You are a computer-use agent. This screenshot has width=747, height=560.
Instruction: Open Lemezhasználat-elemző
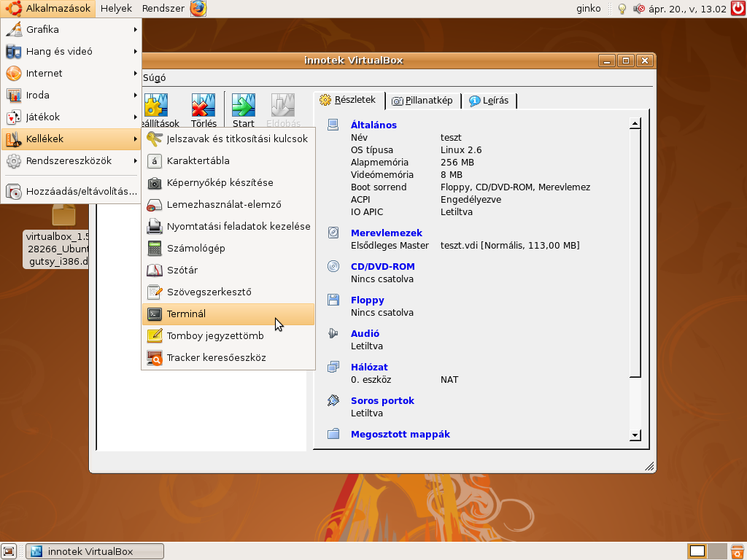(228, 205)
